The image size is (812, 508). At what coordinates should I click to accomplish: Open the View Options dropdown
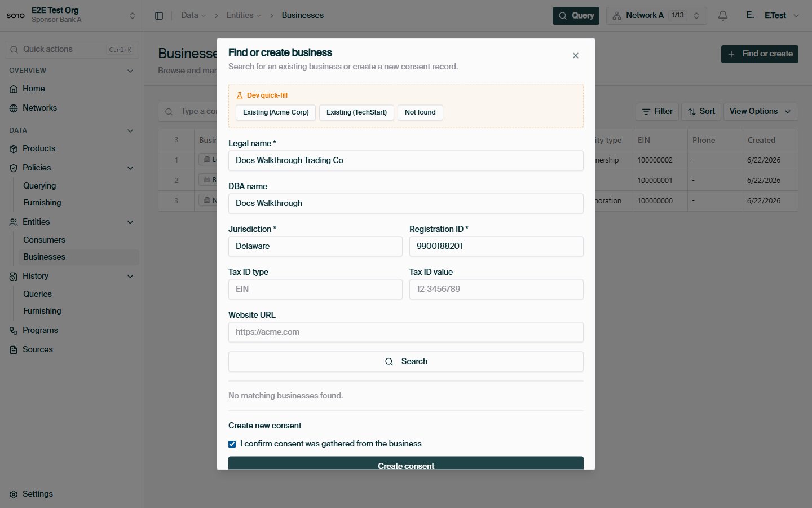point(761,112)
